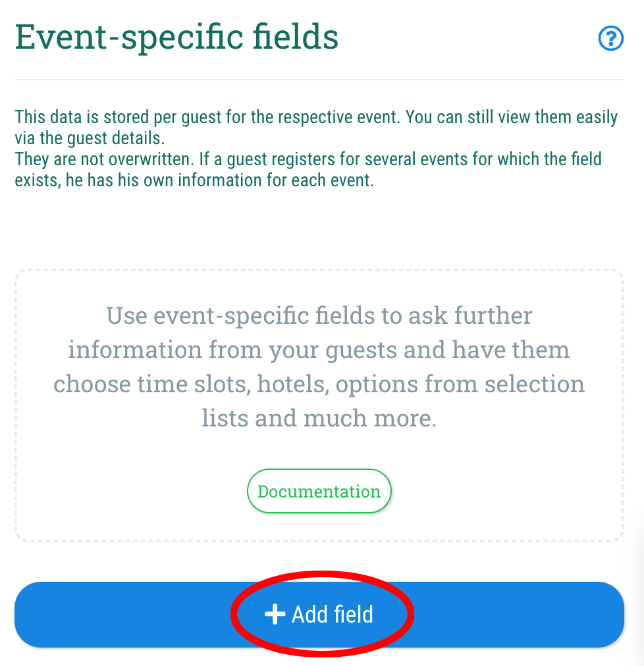
Task: Click the divider line under the heading
Action: [319, 80]
